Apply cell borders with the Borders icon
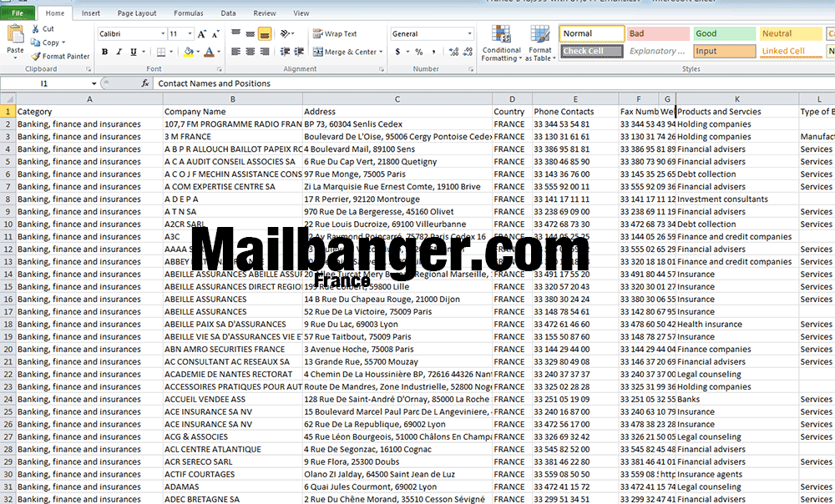 161,52
